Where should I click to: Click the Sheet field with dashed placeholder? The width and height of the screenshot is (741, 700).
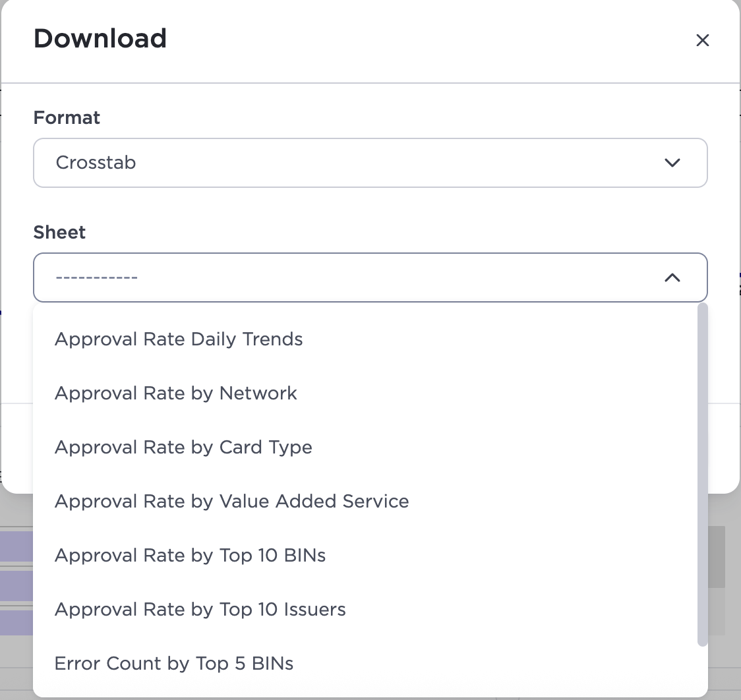click(370, 277)
